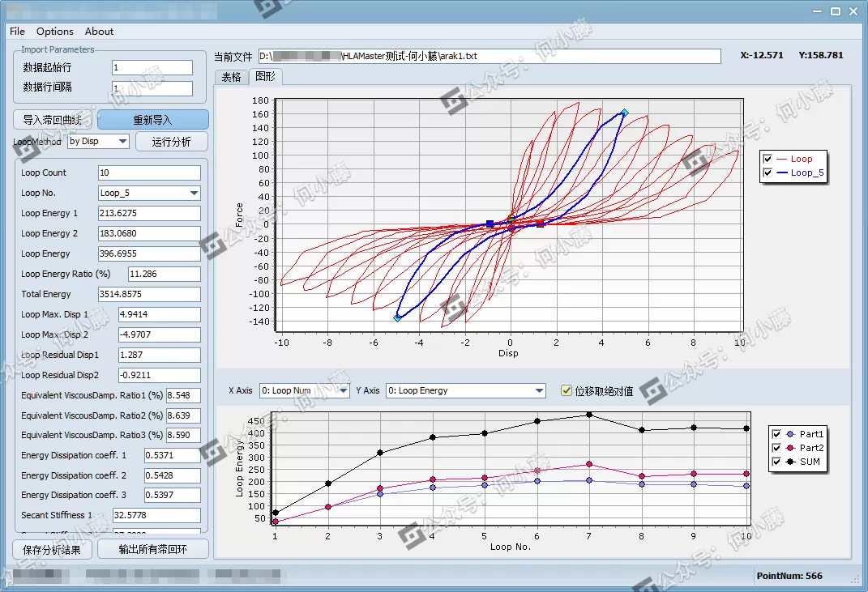Expand the Loop No. Loop_5 dropdown
Image resolution: width=868 pixels, height=592 pixels.
(194, 194)
